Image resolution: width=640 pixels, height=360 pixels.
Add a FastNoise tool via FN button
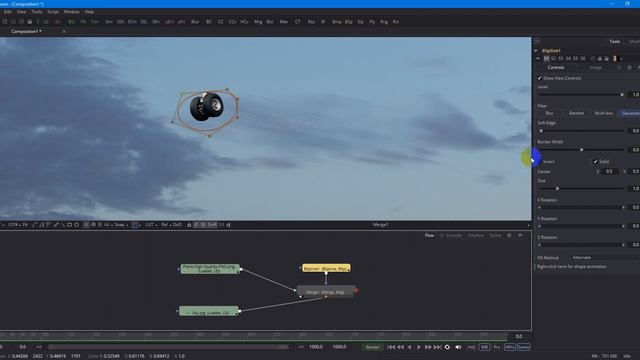coord(83,22)
